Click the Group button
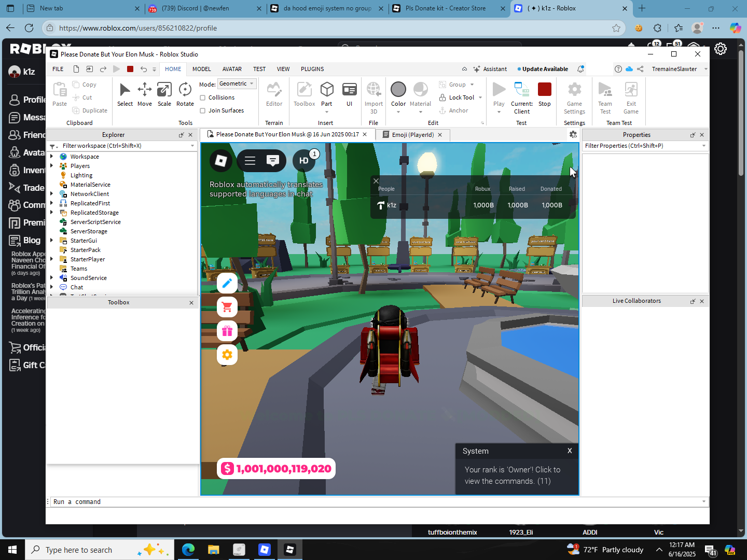Screen dimensions: 747x560 tap(452, 85)
